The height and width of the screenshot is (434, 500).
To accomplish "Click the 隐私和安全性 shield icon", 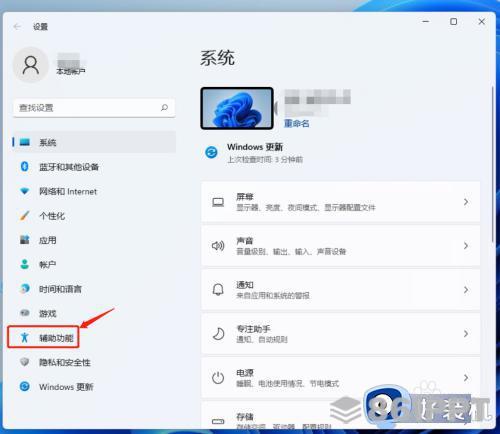I will (x=24, y=362).
